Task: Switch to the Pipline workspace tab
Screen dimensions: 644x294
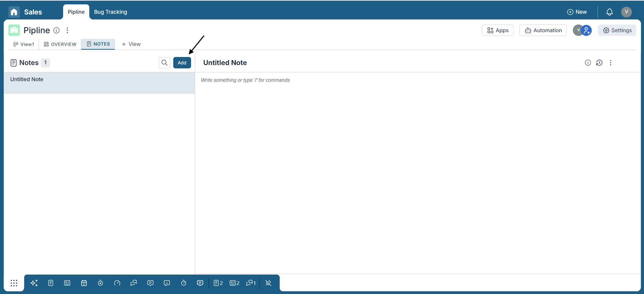Action: pos(76,12)
